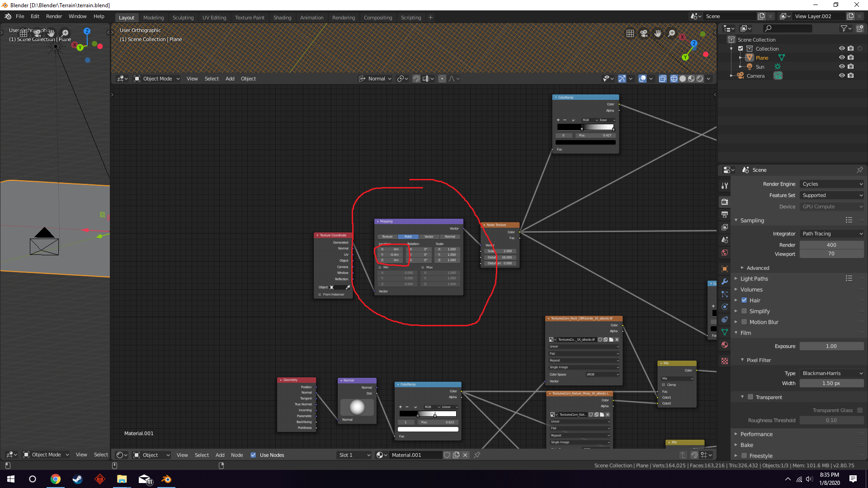Viewport: 868px width, 488px height.
Task: Open the Render Engine Cycles dropdown
Action: tap(832, 184)
